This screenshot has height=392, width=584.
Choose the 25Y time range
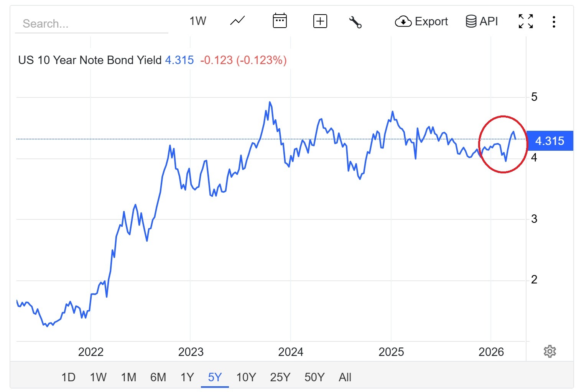pyautogui.click(x=280, y=377)
